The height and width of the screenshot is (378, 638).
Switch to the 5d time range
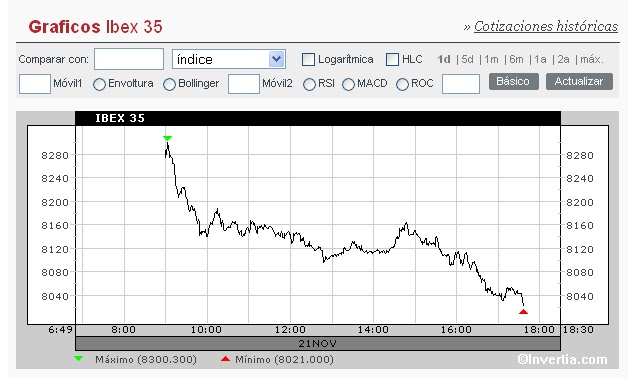point(467,59)
